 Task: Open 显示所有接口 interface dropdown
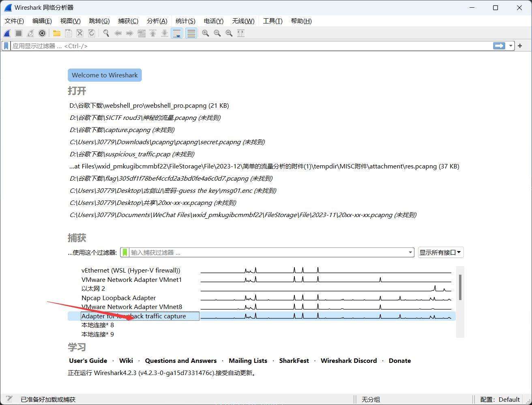[441, 252]
